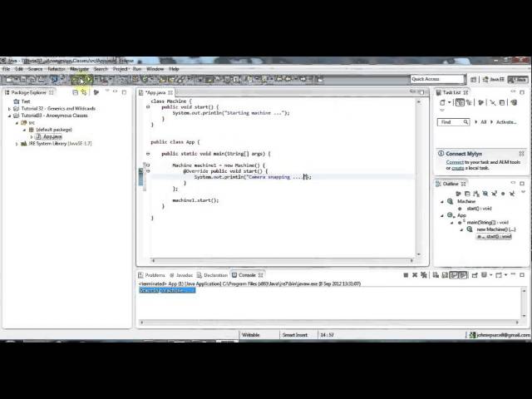Viewport: 532px width, 399px height.
Task: Open Display Selected Console dropdown arrow
Action: pyautogui.click(x=490, y=275)
